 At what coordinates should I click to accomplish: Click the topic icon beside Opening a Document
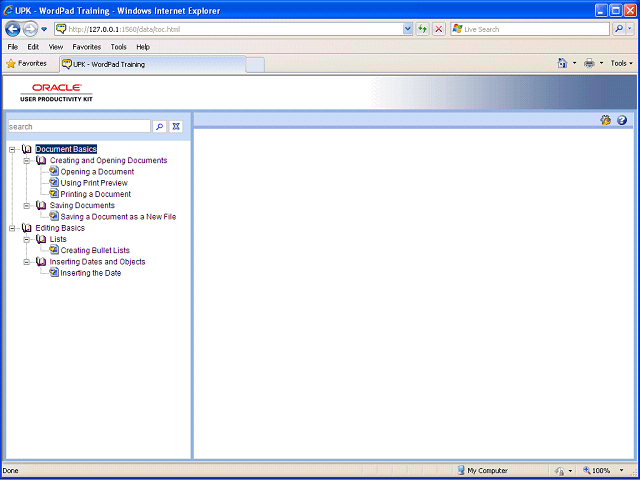pyautogui.click(x=54, y=171)
